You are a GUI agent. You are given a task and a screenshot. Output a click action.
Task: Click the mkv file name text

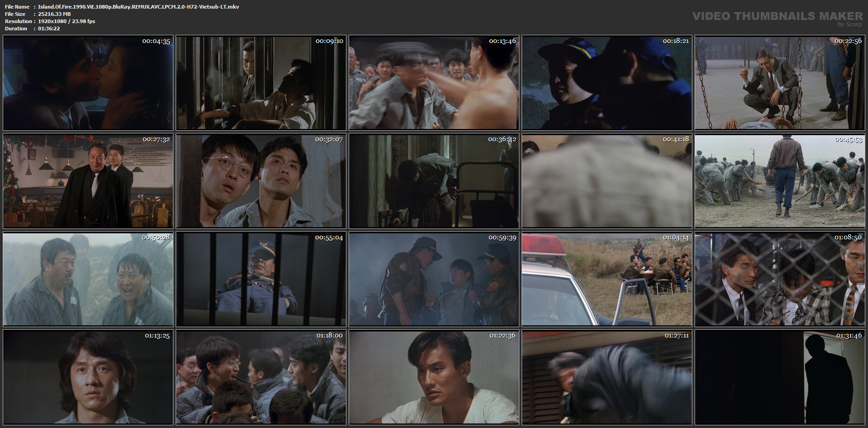click(139, 7)
